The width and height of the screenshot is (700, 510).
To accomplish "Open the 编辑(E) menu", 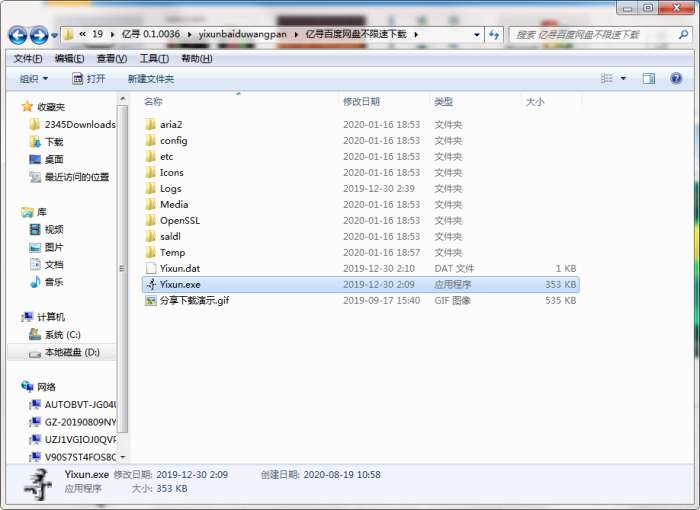I will (x=69, y=59).
